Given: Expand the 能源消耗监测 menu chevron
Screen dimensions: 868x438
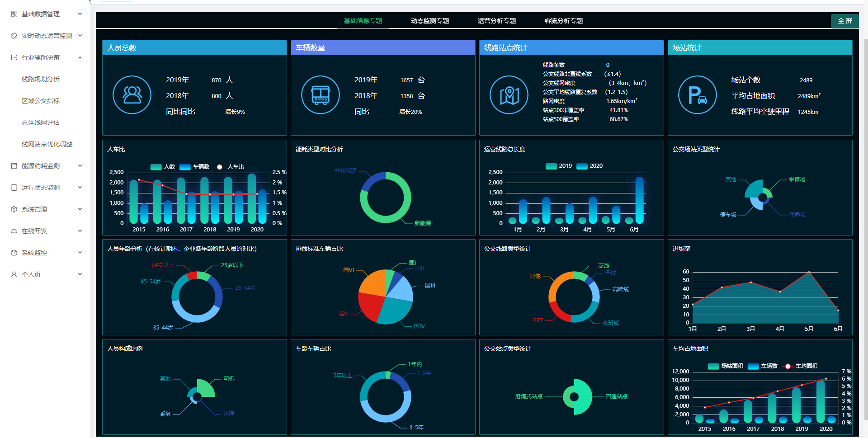Looking at the screenshot, I should 80,166.
